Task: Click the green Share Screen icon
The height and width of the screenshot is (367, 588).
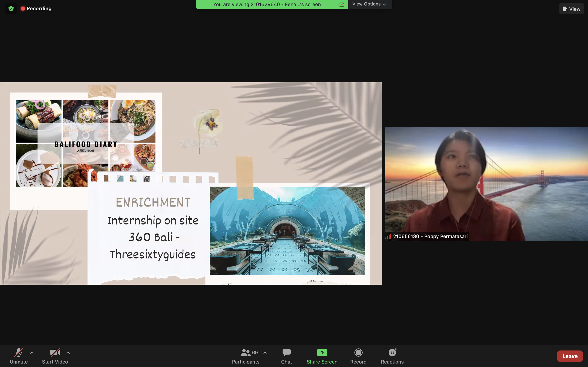Action: pyautogui.click(x=322, y=353)
